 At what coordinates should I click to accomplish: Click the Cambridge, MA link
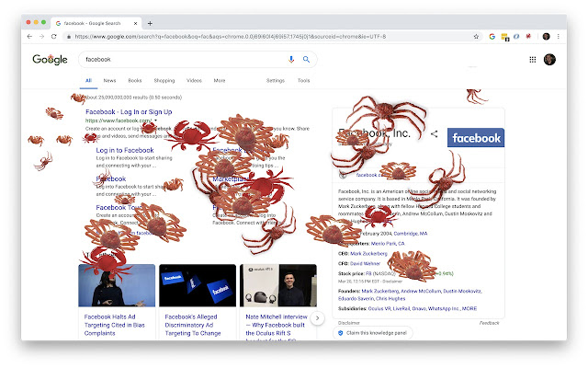tap(411, 233)
